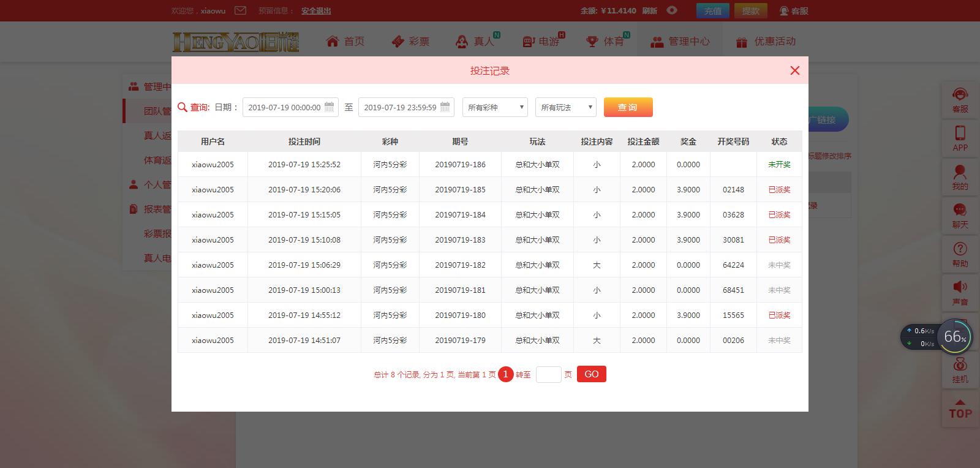
Task: Click the end date input field
Action: pos(406,107)
